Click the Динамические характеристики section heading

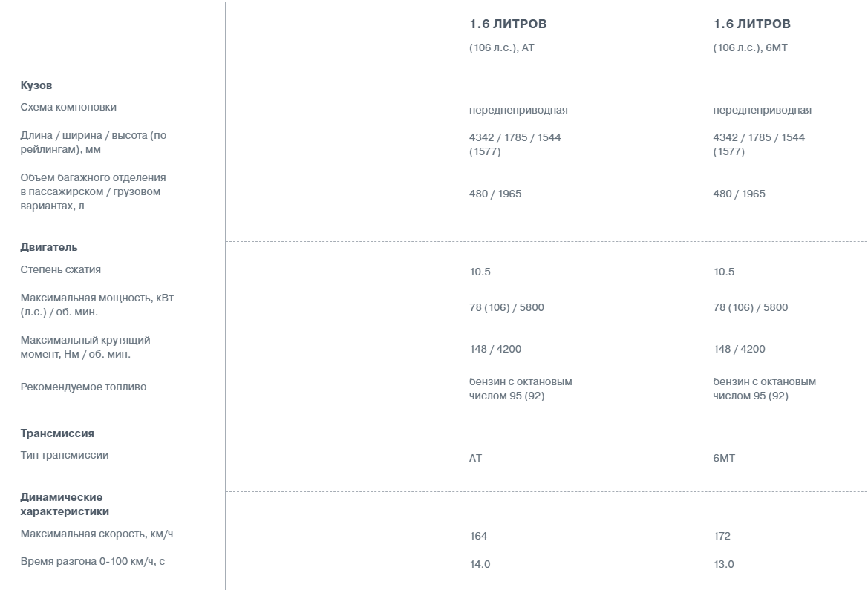coord(65,504)
